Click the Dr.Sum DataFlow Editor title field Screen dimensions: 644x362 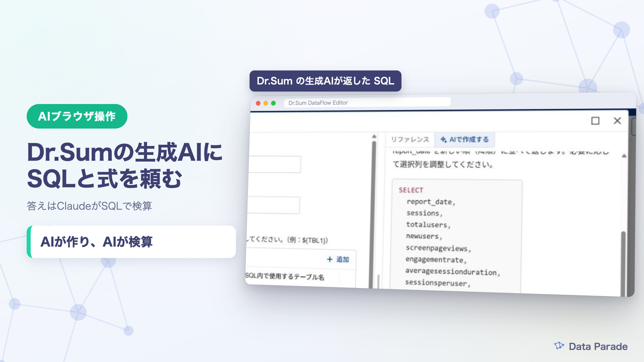(x=367, y=103)
